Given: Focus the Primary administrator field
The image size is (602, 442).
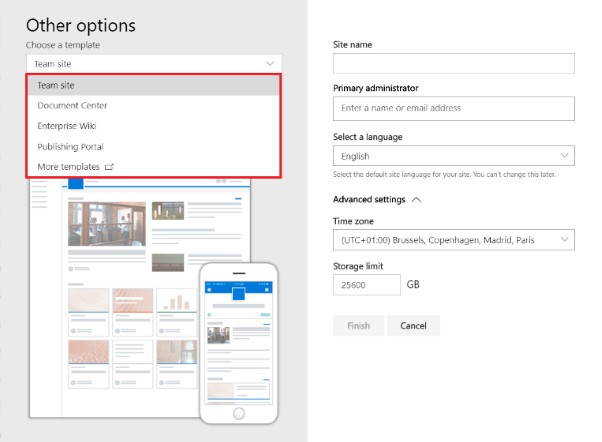Looking at the screenshot, I should (x=454, y=108).
